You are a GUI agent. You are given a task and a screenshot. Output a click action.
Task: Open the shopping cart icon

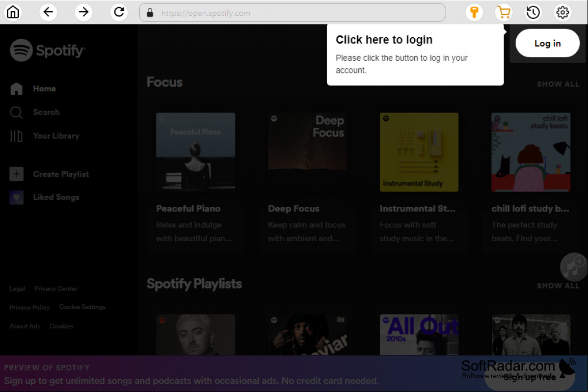coord(503,12)
